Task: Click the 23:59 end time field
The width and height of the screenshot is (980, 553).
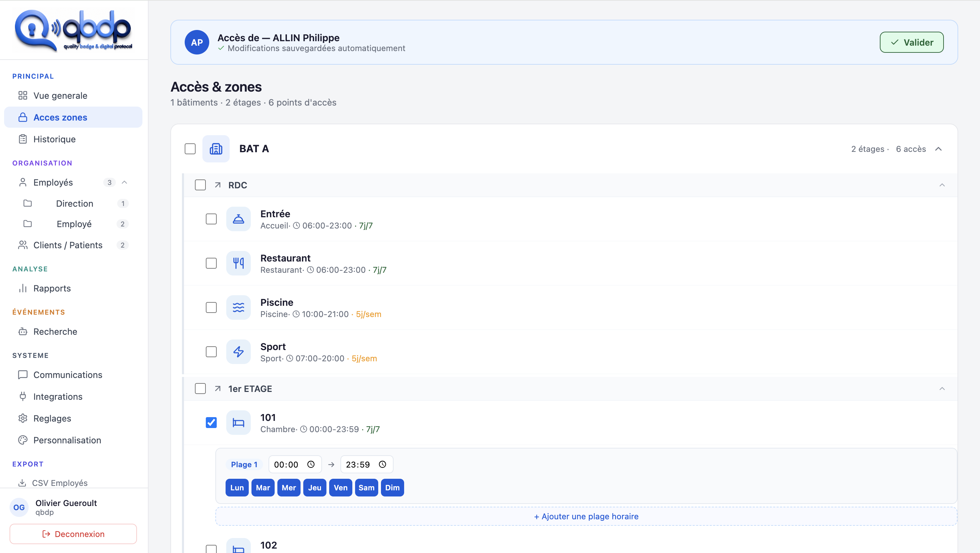Action: 366,464
